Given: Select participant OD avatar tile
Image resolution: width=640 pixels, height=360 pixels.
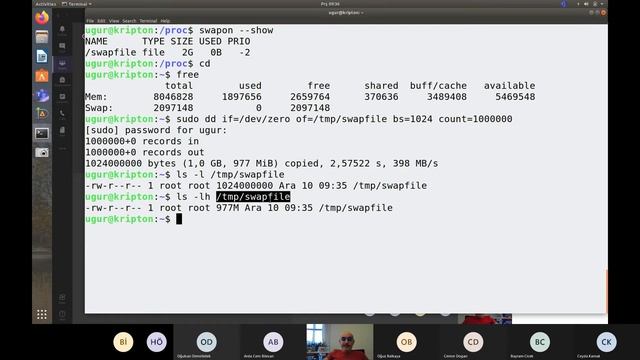Looking at the screenshot, I should (207, 342).
